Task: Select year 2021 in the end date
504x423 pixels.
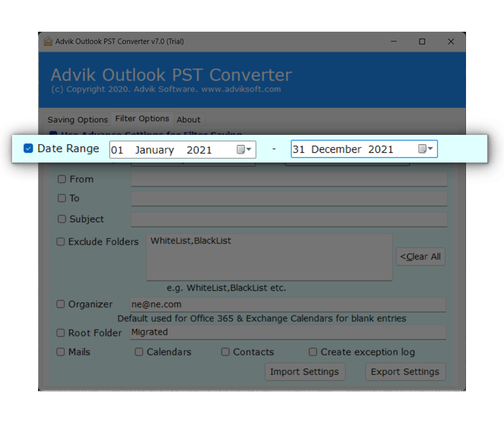Action: point(381,149)
